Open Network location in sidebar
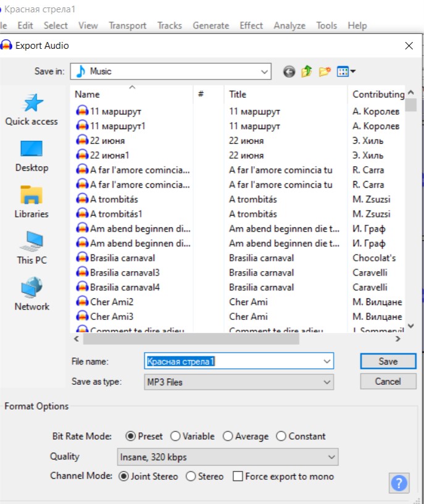The width and height of the screenshot is (424, 504). tap(31, 295)
